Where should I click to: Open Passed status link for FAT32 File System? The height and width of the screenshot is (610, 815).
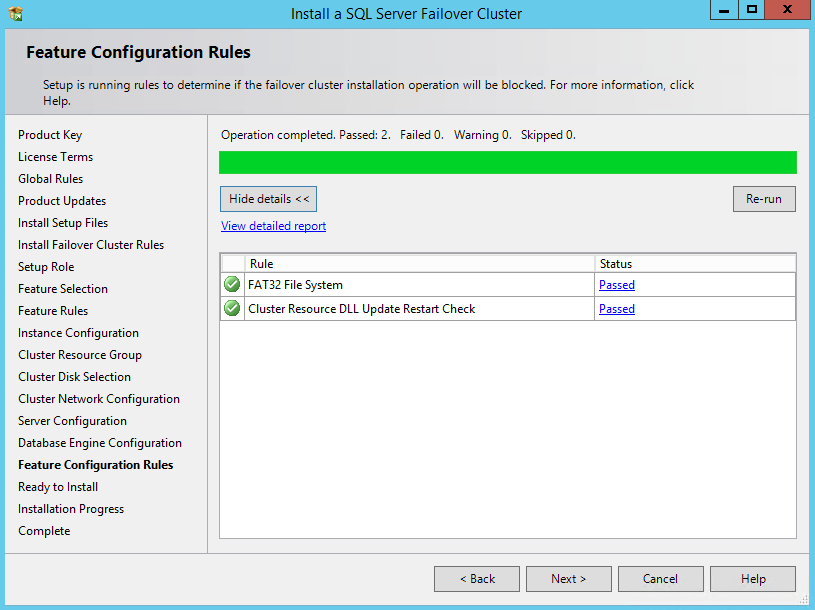(616, 285)
